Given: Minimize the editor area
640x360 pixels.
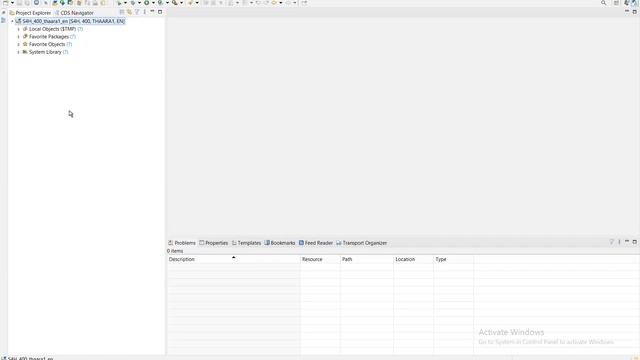Looking at the screenshot, I should (627, 11).
